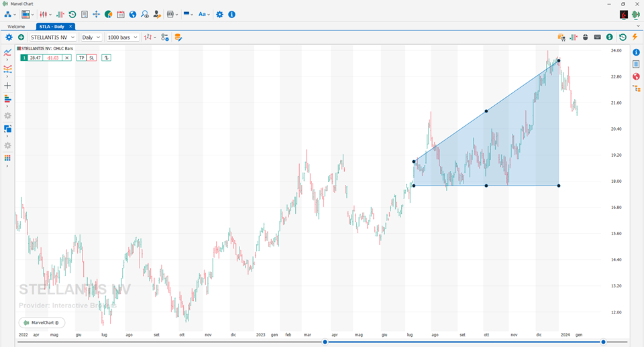The width and height of the screenshot is (644, 347).
Task: Click the MarvelChart watermark button
Action: (x=42, y=323)
